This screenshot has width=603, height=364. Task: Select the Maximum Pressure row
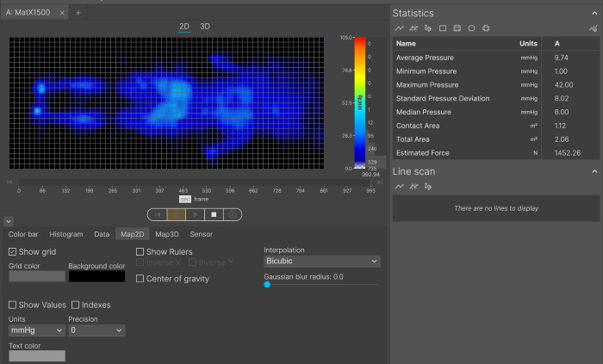(x=496, y=85)
